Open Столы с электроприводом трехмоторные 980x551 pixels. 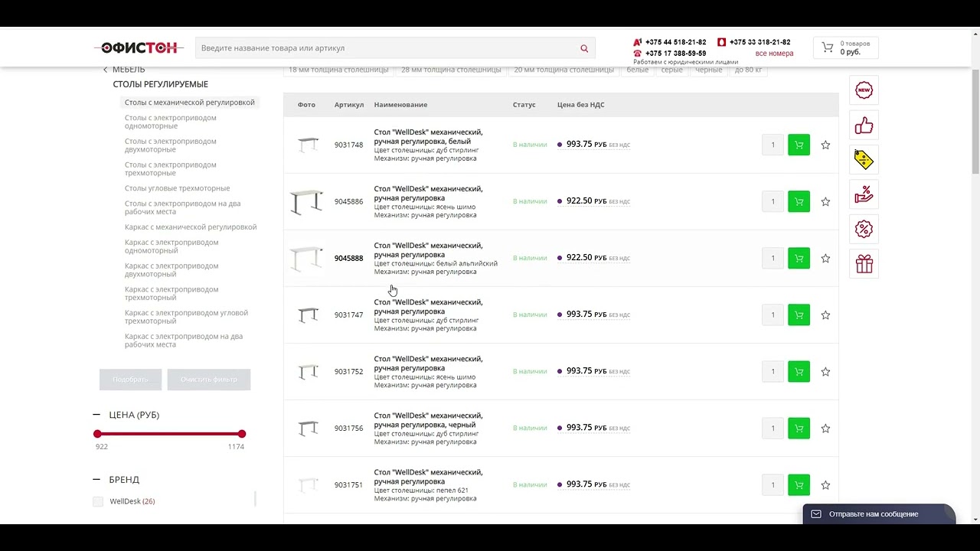click(171, 168)
